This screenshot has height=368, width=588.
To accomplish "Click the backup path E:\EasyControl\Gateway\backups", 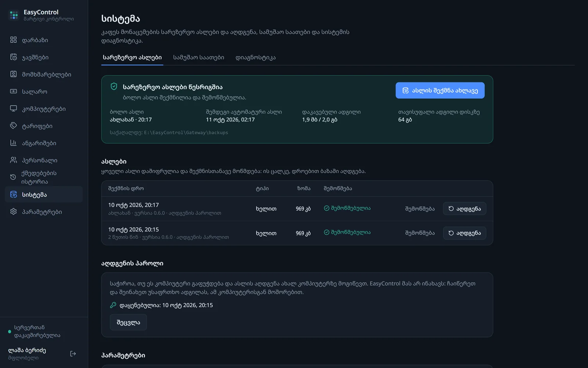I will point(186,132).
